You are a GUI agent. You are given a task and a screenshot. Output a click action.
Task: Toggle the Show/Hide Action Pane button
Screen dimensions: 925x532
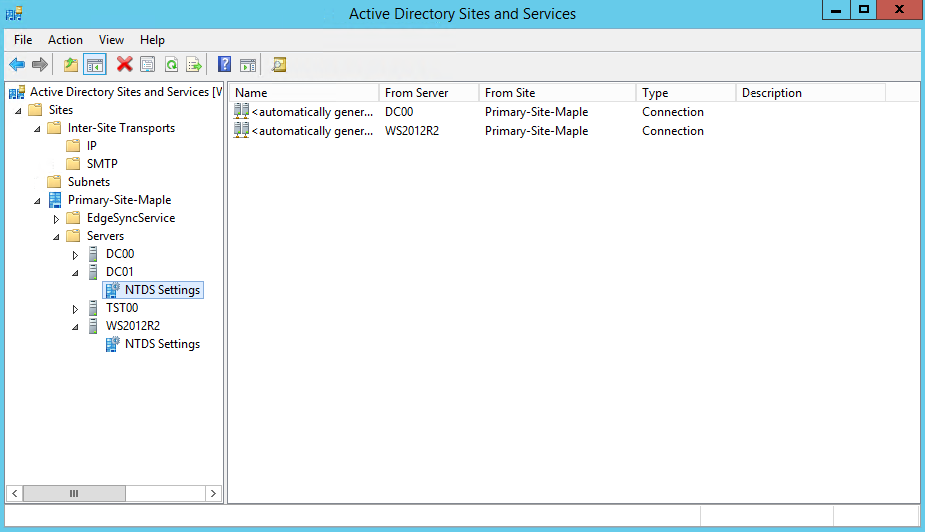coord(248,65)
